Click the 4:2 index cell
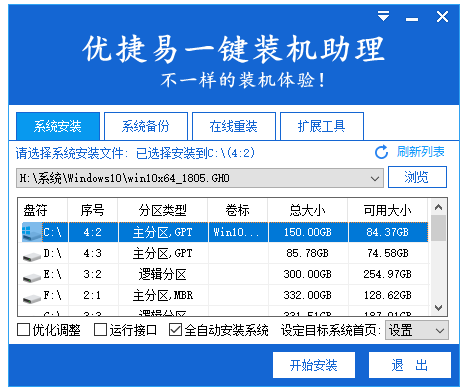Image resolution: width=466 pixels, height=388 pixels. point(93,232)
